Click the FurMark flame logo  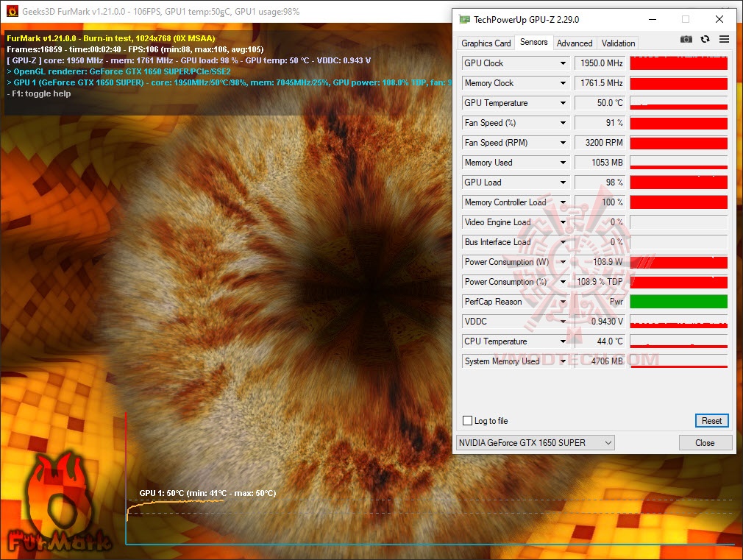point(60,503)
